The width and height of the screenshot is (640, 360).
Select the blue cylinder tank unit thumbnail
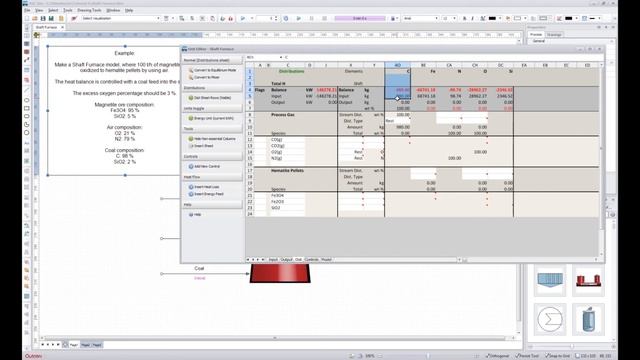click(x=588, y=319)
